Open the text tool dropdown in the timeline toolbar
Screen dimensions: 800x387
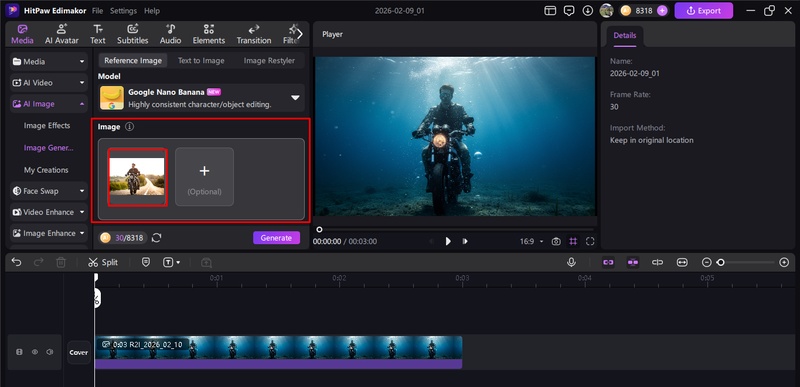[171, 262]
